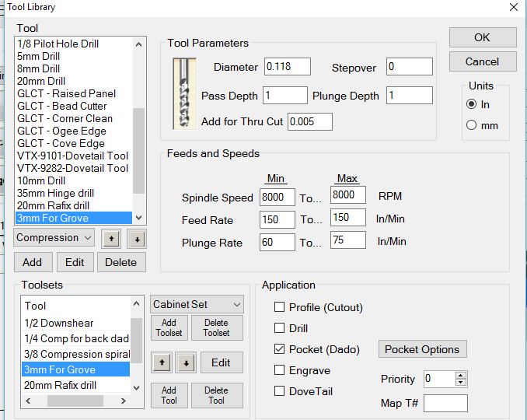This screenshot has width=527, height=420.
Task: Increase Priority value with up spinner
Action: pos(461,376)
